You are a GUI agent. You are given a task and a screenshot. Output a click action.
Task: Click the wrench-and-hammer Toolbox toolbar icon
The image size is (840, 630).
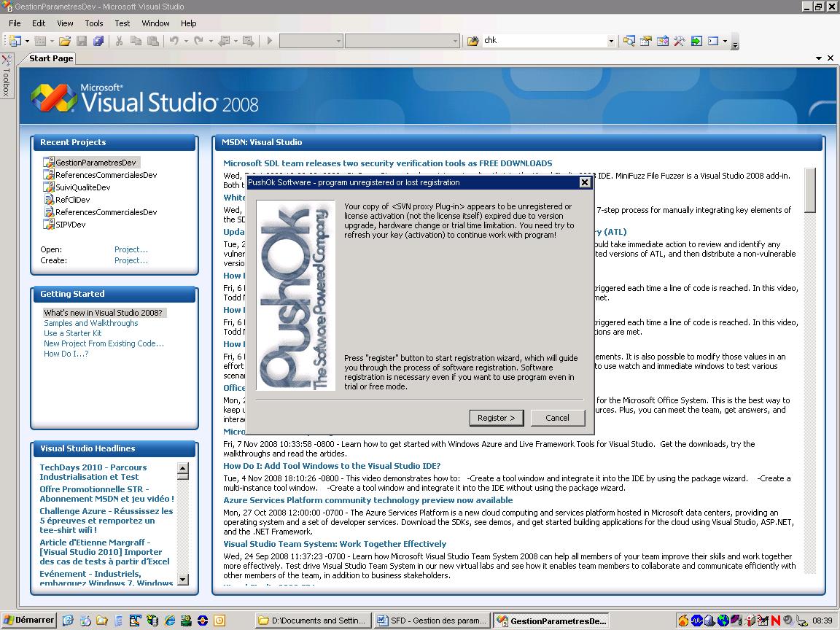coord(679,41)
